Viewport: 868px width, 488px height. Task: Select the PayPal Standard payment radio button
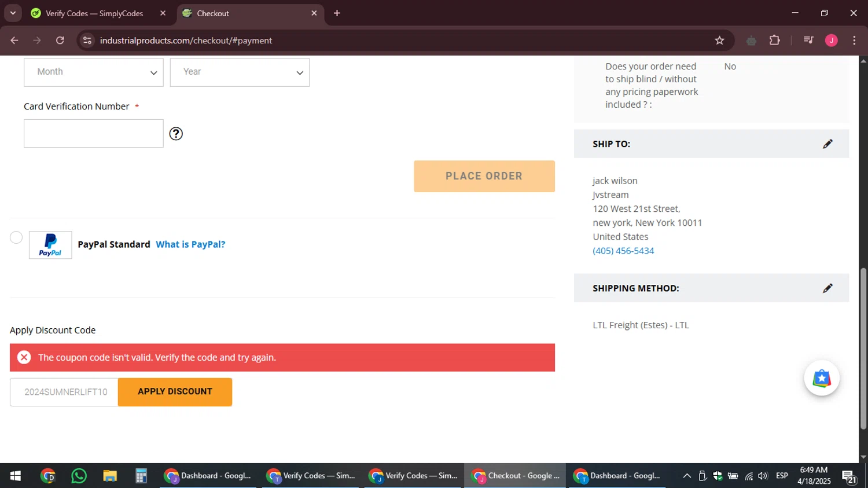pyautogui.click(x=16, y=237)
